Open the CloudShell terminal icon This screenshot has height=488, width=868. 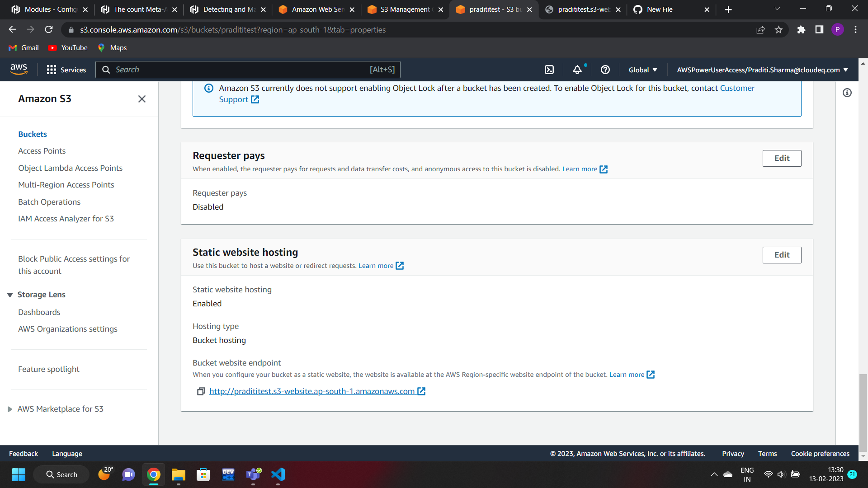[549, 70]
